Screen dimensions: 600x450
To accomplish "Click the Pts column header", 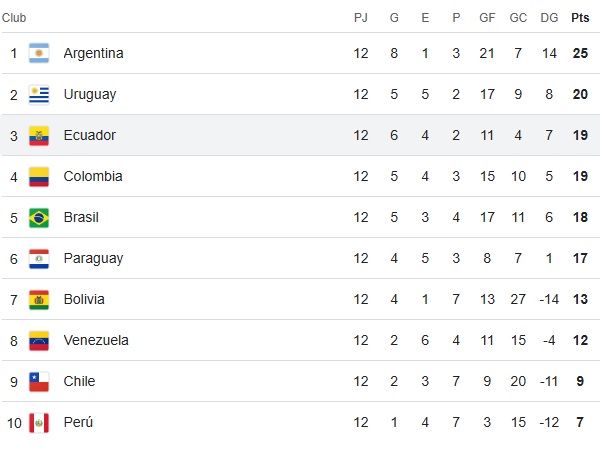I will 580,17.
